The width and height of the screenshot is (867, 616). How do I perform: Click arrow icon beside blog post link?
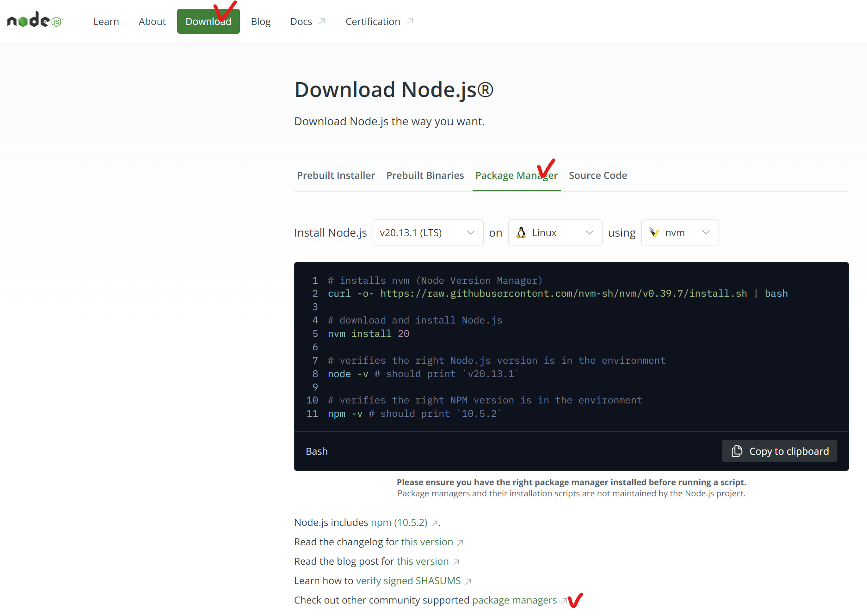tap(456, 562)
